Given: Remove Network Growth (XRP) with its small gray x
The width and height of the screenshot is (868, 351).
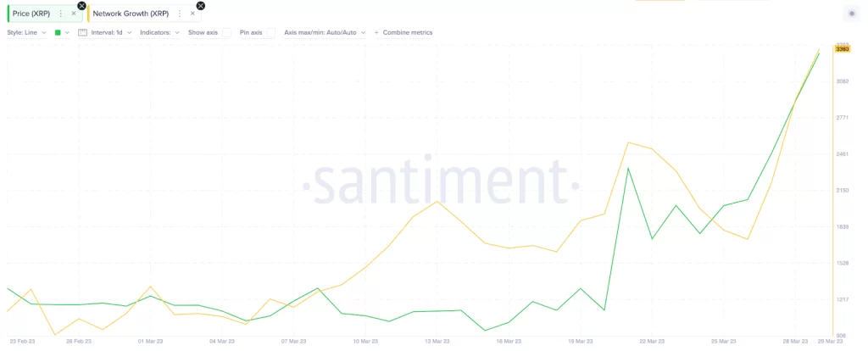Looking at the screenshot, I should (x=192, y=14).
